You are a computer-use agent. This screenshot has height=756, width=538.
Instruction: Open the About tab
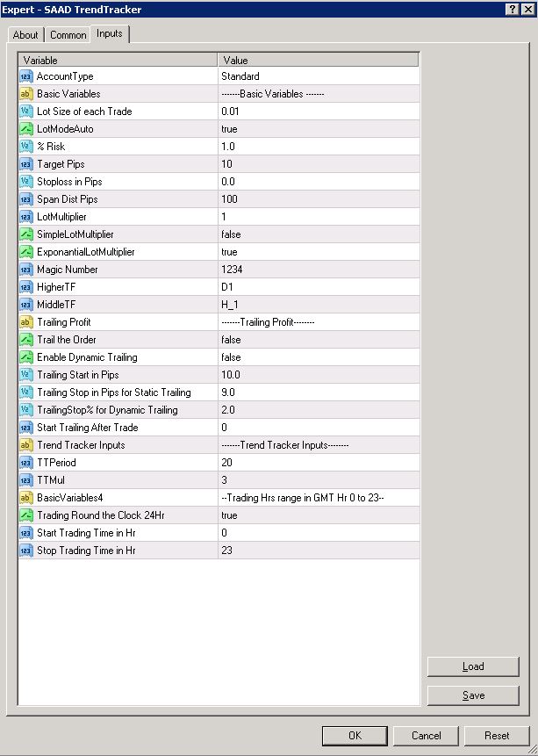[25, 35]
